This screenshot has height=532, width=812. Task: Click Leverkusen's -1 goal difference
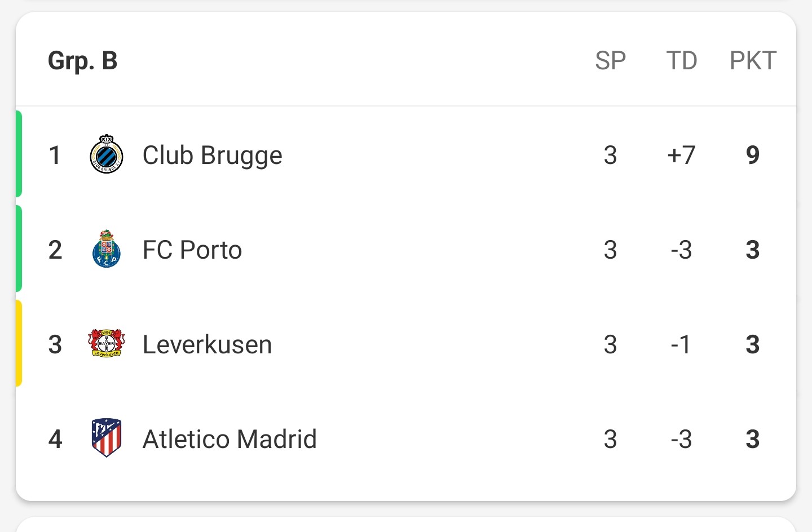tap(681, 344)
